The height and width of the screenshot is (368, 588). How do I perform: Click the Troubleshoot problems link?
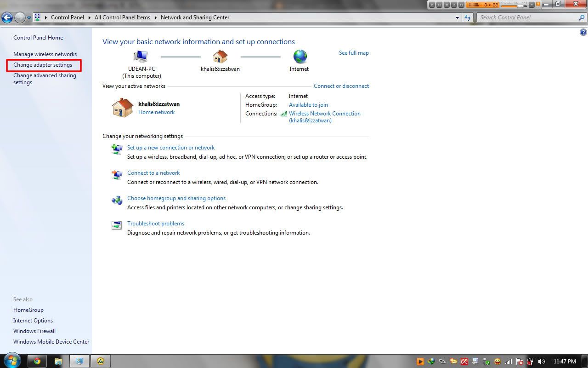click(x=155, y=224)
